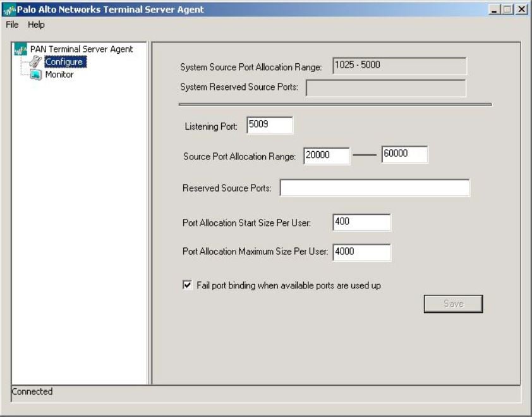Click the Listening Port field
Screen dimensions: 532x418
(270, 125)
